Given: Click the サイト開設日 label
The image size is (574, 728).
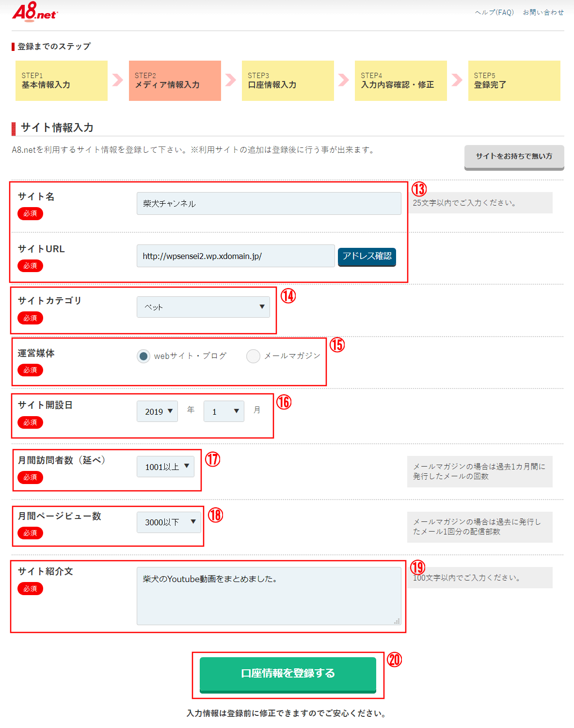Looking at the screenshot, I should pos(45,405).
